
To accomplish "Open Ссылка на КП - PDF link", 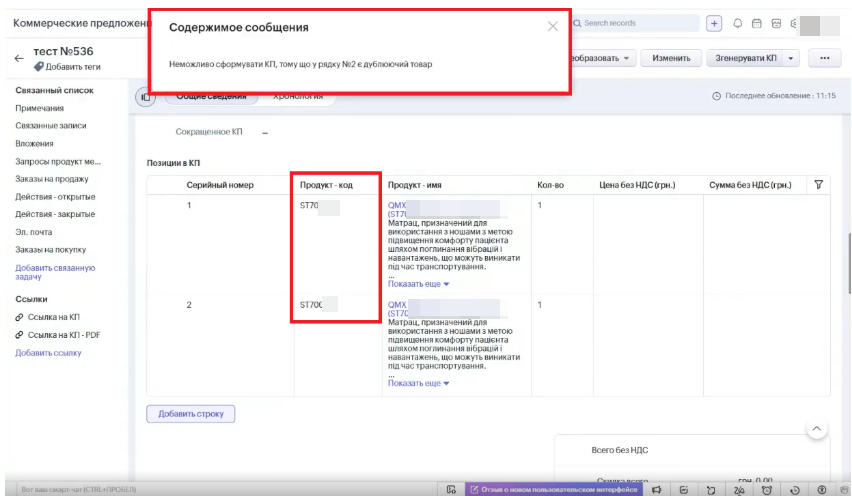I will (64, 335).
